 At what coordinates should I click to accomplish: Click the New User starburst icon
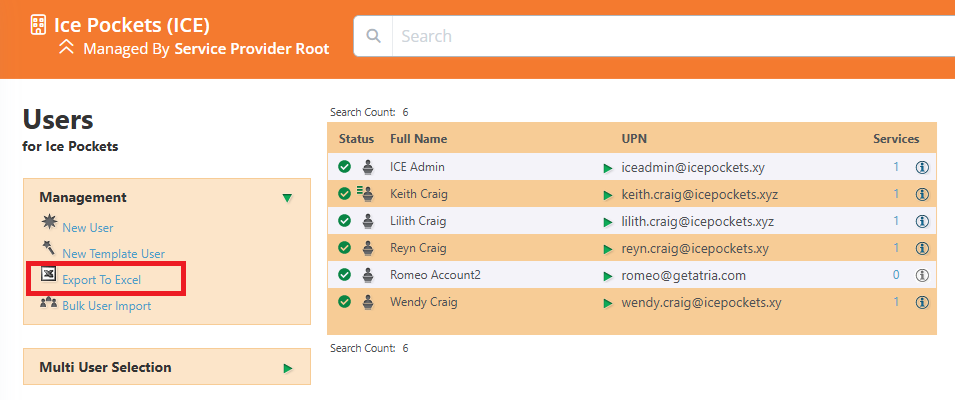tap(49, 222)
